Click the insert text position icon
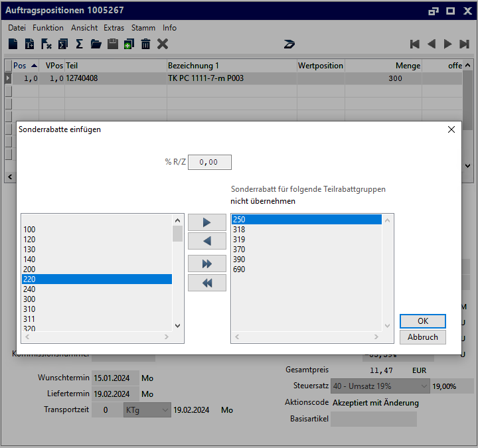This screenshot has width=478, height=448. click(x=30, y=44)
